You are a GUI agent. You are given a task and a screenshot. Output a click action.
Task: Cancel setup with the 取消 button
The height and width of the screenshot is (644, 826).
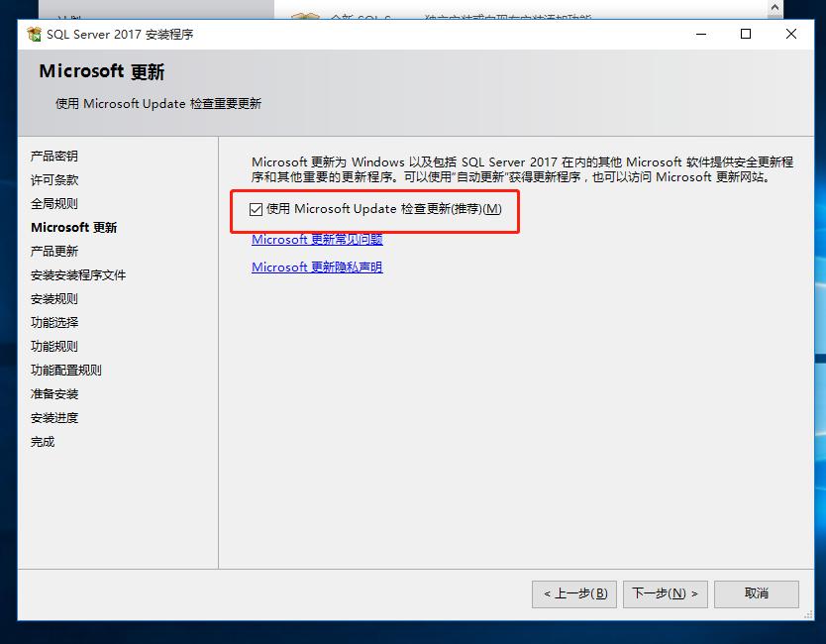click(x=757, y=593)
